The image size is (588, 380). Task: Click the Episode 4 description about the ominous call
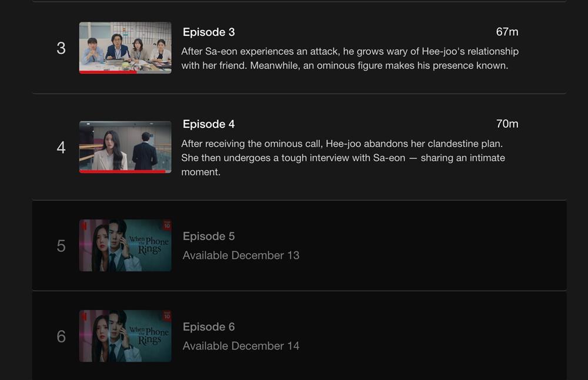pyautogui.click(x=343, y=158)
